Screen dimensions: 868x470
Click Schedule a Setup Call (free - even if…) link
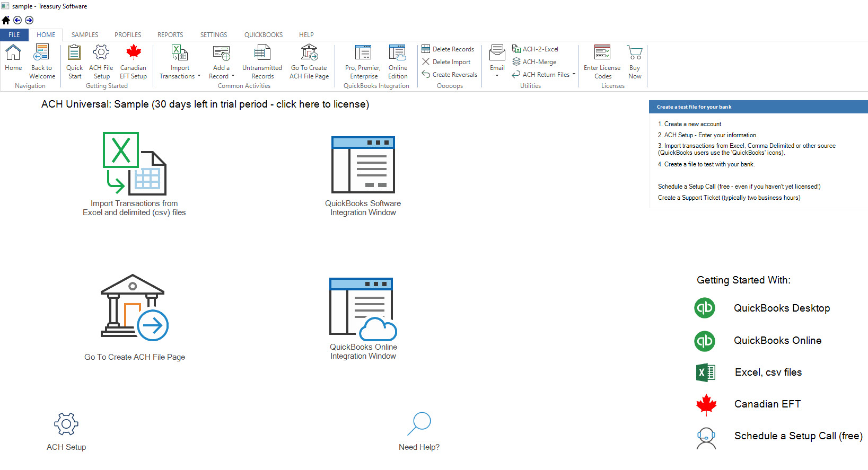tap(739, 187)
